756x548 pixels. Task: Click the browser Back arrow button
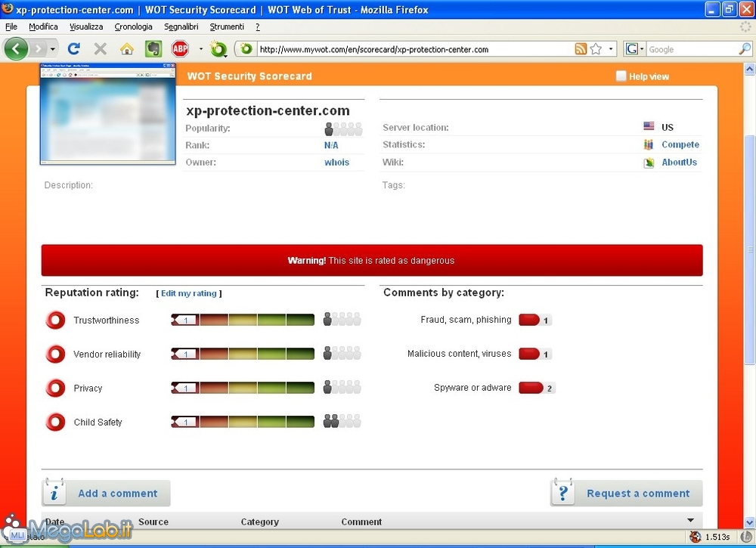16,49
